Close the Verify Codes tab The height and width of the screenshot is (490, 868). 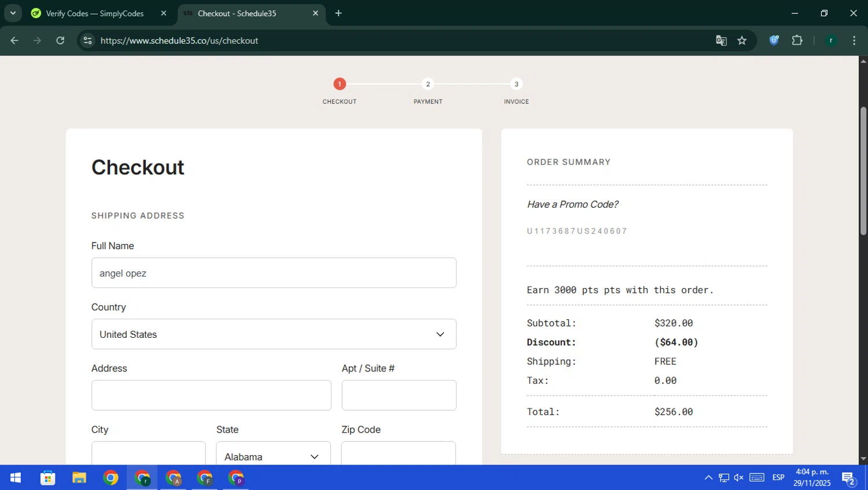coord(164,13)
